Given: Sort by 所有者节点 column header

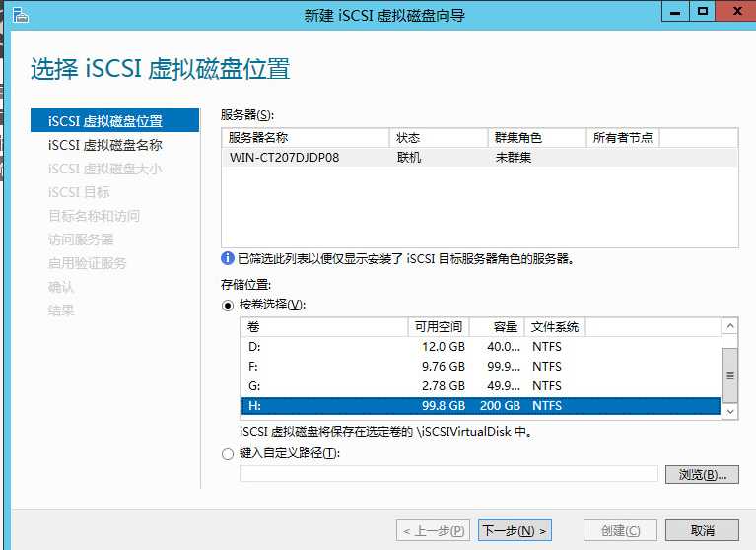Looking at the screenshot, I should (623, 138).
